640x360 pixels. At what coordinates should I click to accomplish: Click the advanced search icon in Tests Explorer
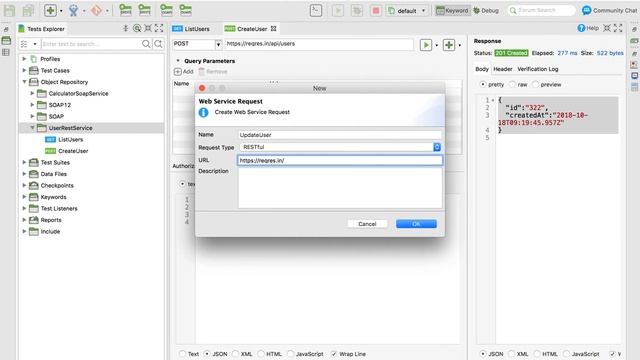point(158,44)
